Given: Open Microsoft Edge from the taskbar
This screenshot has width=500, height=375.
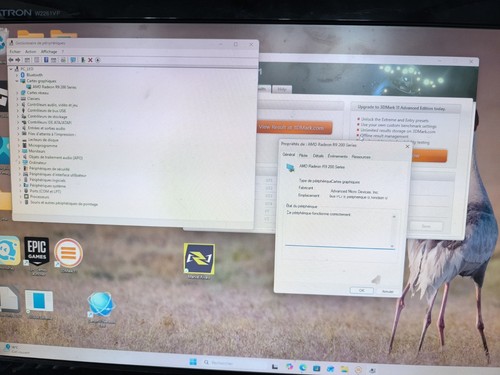Looking at the screenshot, I should click(303, 367).
